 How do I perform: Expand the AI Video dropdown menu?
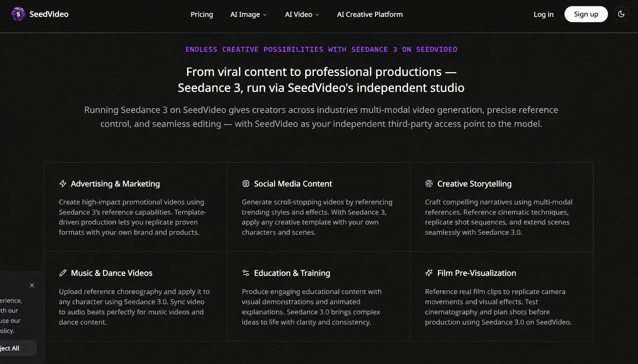[302, 14]
